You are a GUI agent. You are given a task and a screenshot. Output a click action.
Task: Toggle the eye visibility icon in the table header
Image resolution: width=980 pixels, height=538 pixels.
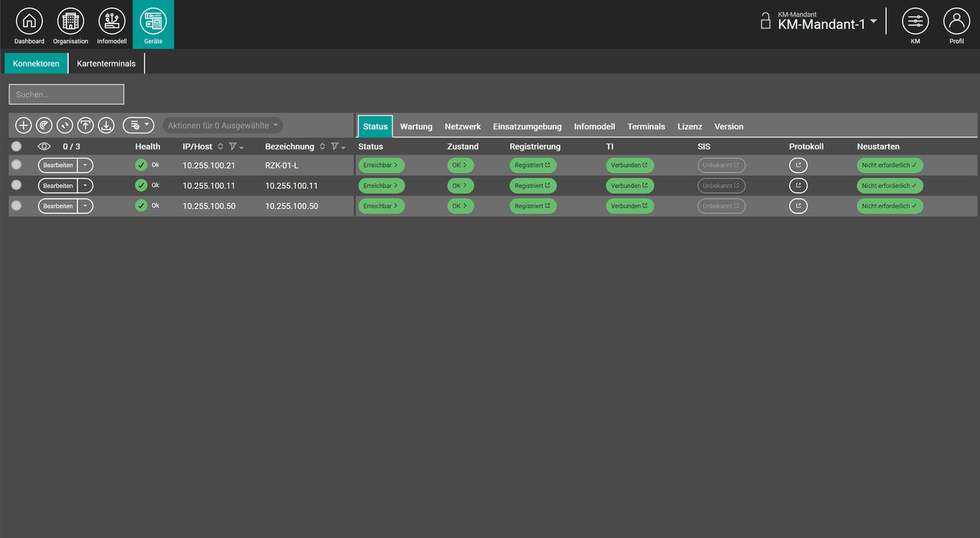point(44,146)
